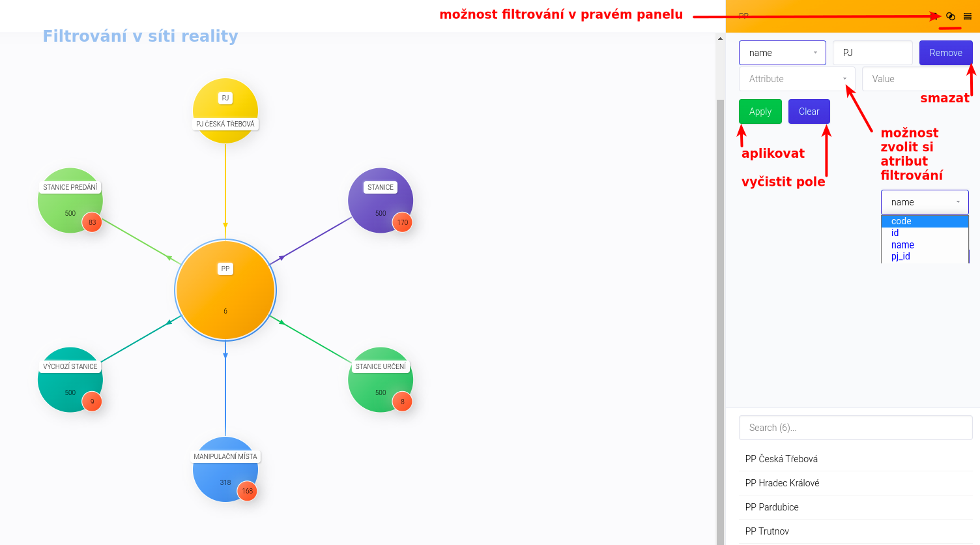Focus the Search (6) input field

point(855,428)
